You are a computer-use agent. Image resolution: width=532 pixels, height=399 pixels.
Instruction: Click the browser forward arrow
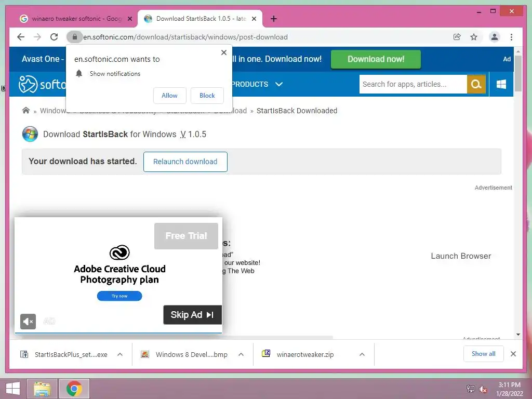pyautogui.click(x=37, y=37)
